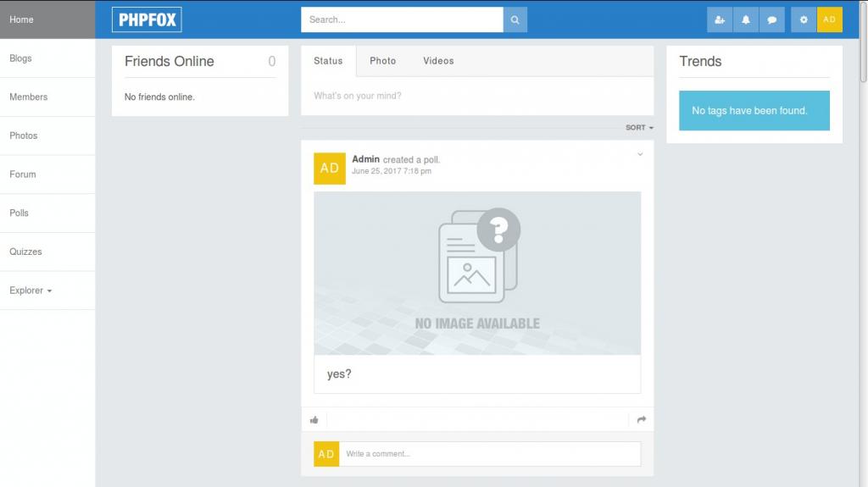Open Blogs from the sidebar

tap(20, 58)
